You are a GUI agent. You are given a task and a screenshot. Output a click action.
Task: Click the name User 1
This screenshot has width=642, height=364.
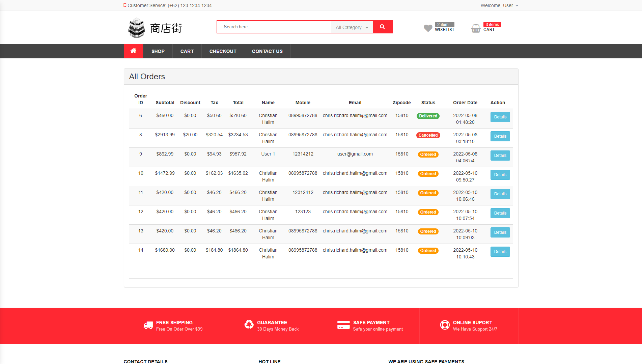268,154
